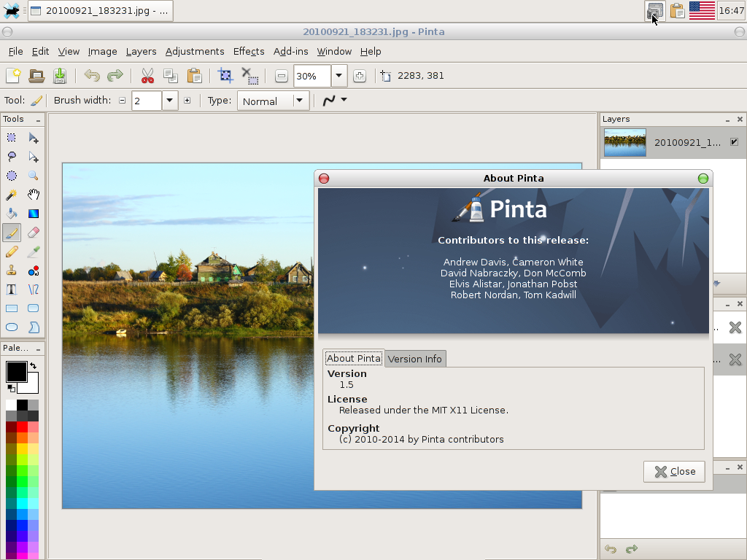Screen dimensions: 747x560
Task: Open the Add-ins menu
Action: [x=290, y=52]
